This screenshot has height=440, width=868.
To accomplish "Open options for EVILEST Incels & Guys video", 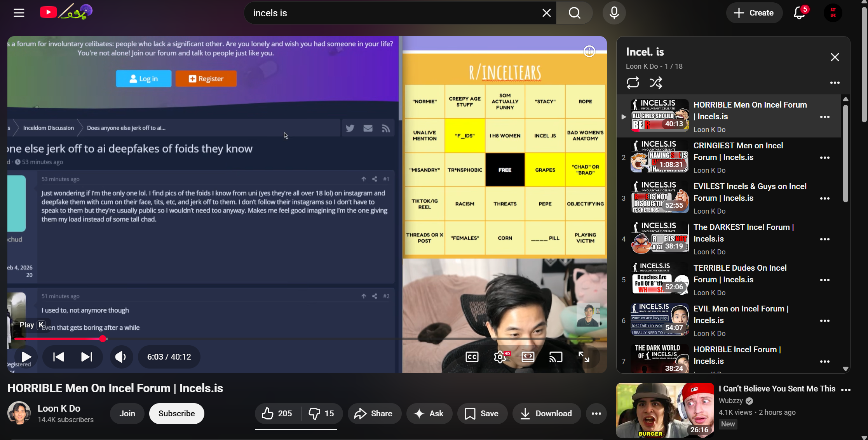I will [x=824, y=198].
